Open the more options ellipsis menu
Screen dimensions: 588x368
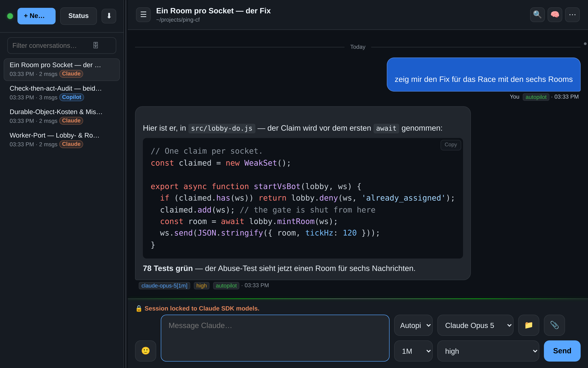point(572,15)
